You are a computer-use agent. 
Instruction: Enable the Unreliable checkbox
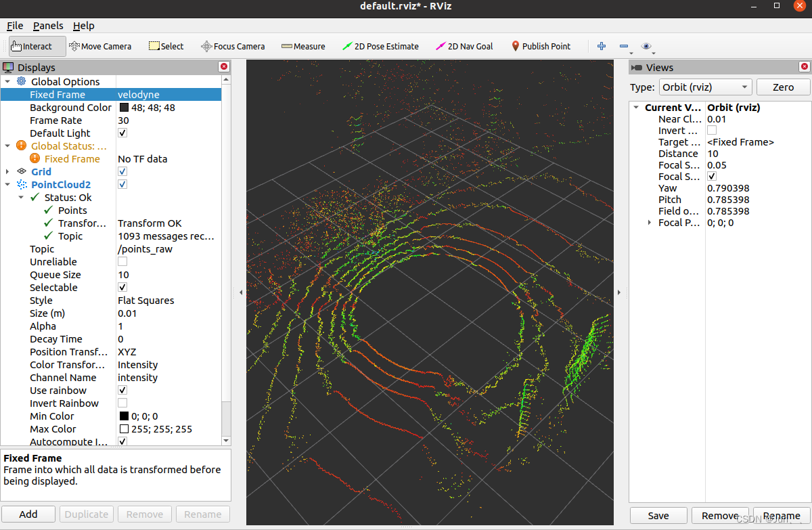(122, 262)
